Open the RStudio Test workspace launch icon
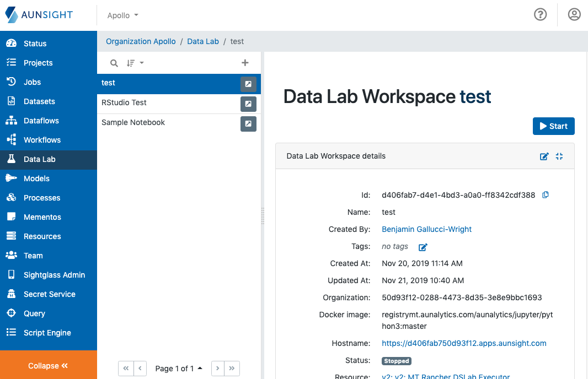This screenshot has height=379, width=588. (x=248, y=104)
